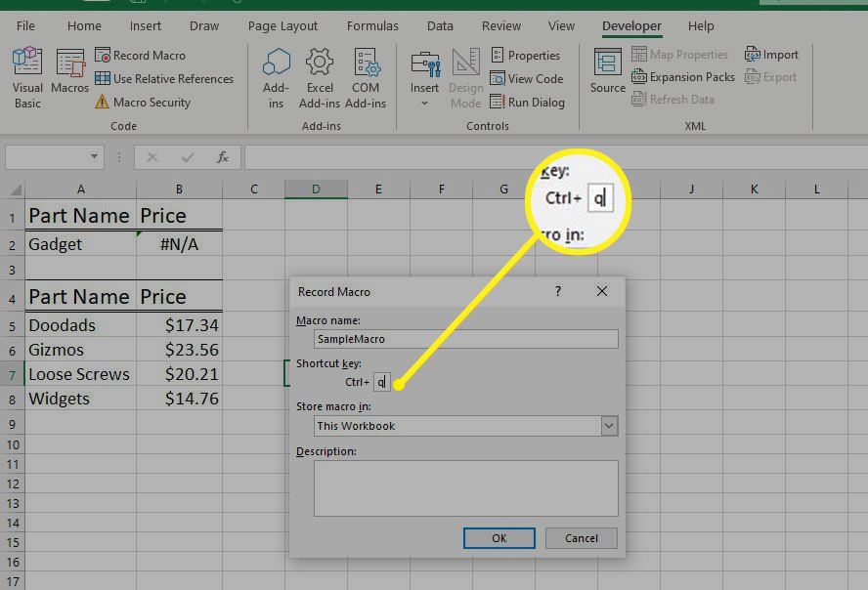This screenshot has width=868, height=590.
Task: Open the XML Source pane
Action: tap(607, 70)
